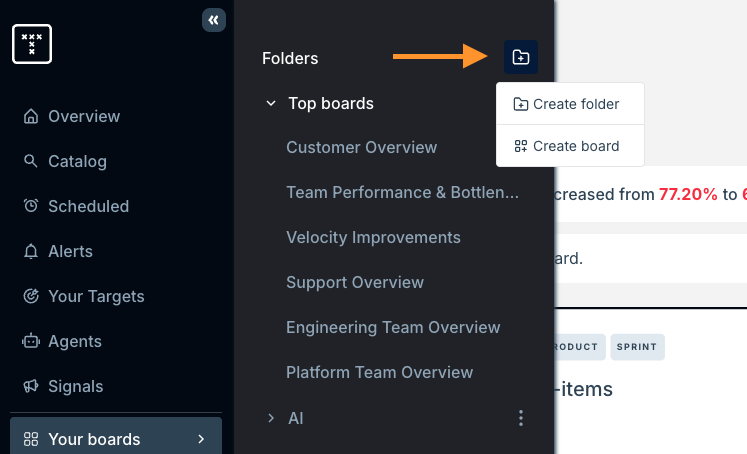Click the new folder plus icon

[x=520, y=57]
